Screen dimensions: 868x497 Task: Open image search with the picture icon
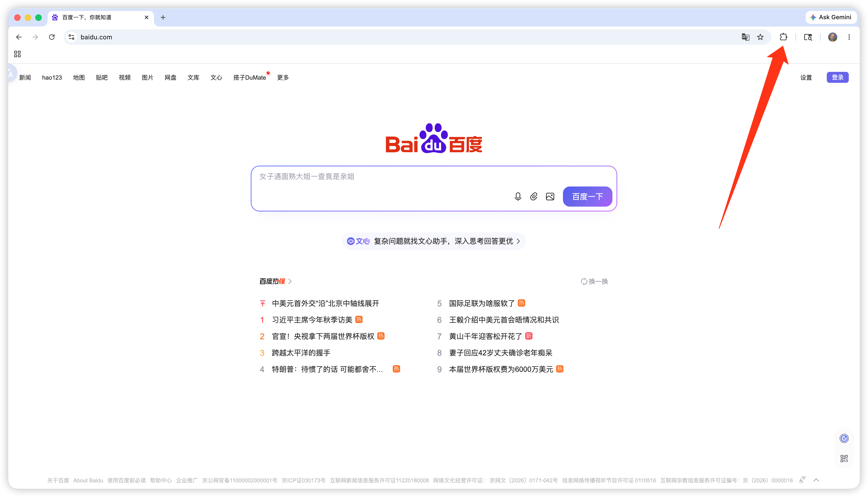click(550, 196)
